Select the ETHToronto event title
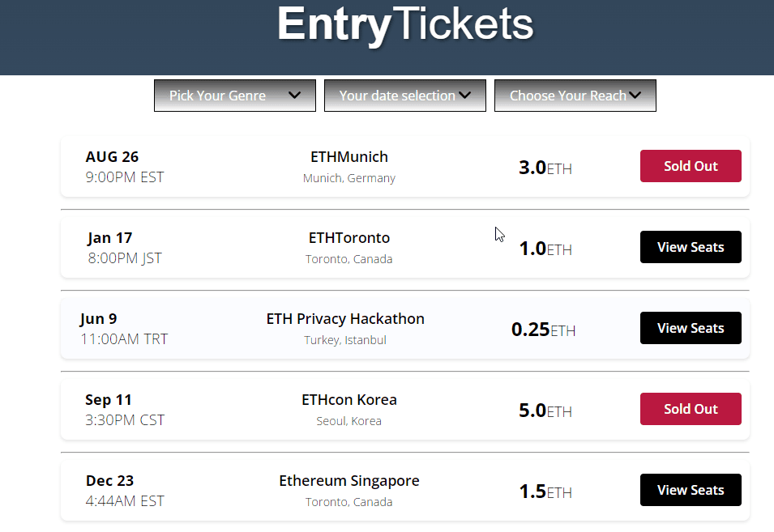 click(x=349, y=237)
